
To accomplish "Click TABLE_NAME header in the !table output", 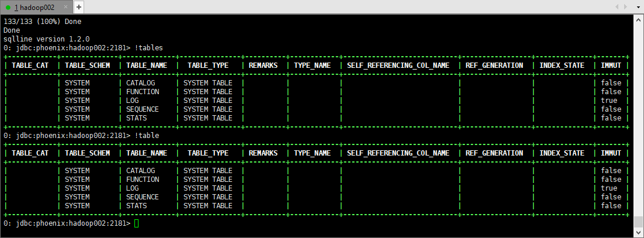I will coord(147,153).
